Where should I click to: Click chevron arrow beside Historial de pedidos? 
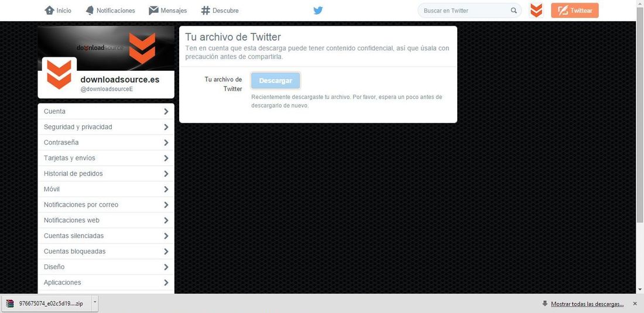click(166, 174)
